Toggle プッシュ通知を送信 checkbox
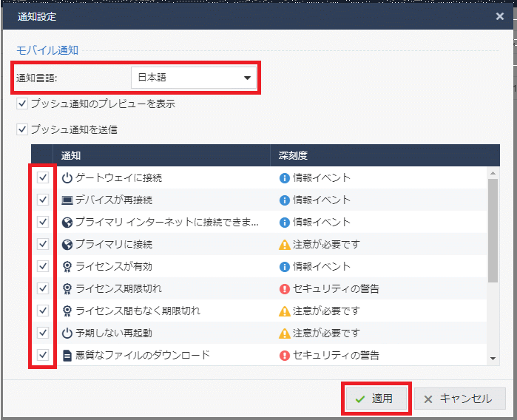Screen dimensions: 517x420 click(x=22, y=129)
